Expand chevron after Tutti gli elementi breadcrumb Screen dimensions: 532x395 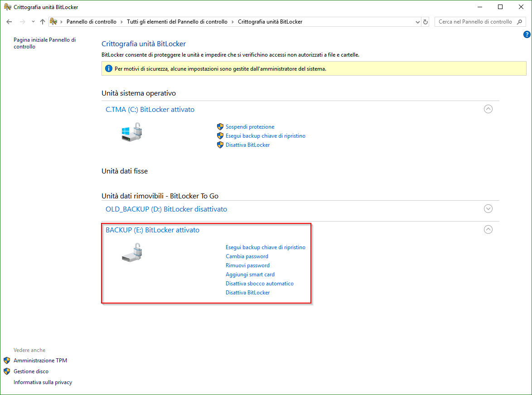pos(233,22)
